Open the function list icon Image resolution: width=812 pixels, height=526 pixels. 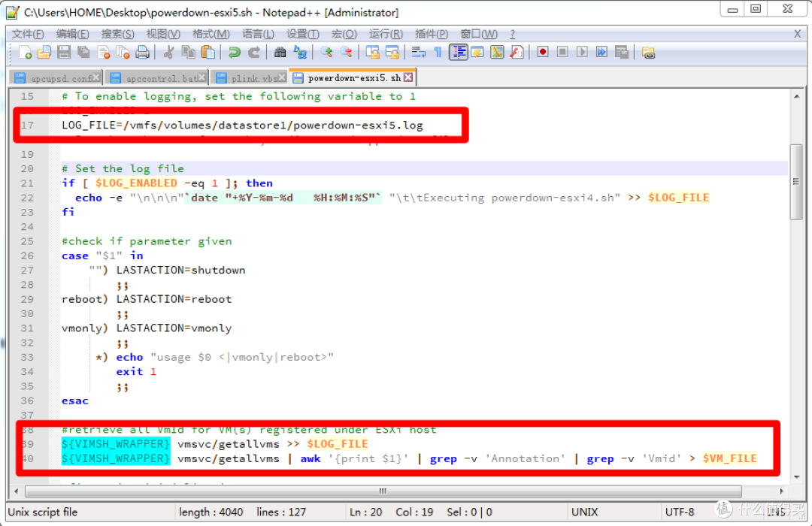tap(517, 52)
